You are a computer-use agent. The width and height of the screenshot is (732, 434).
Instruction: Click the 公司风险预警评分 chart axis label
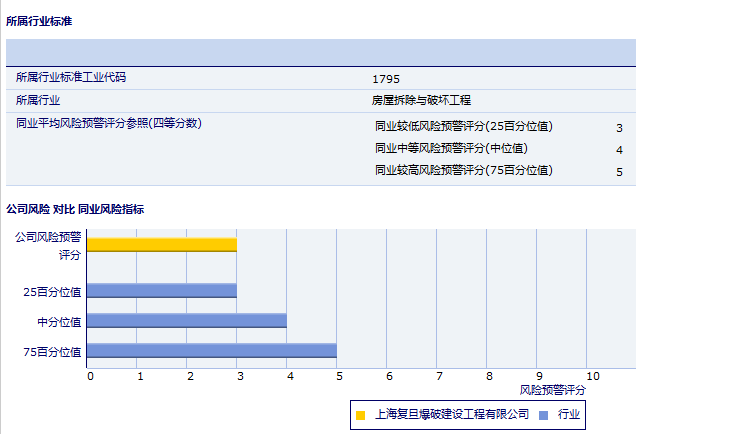coord(49,246)
